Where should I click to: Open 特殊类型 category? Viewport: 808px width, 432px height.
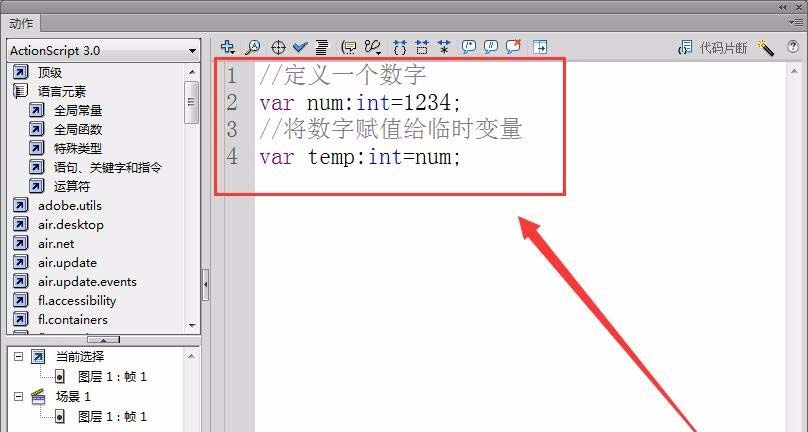(78, 148)
